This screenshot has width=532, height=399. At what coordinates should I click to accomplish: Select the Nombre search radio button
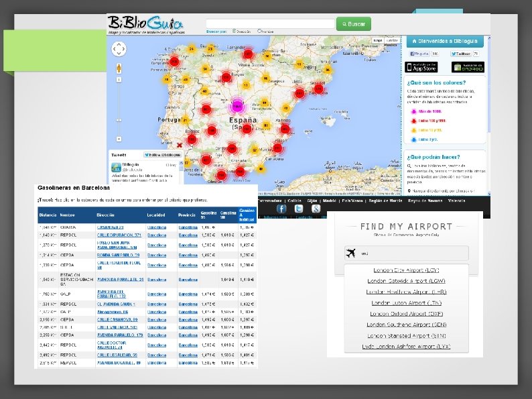click(259, 31)
